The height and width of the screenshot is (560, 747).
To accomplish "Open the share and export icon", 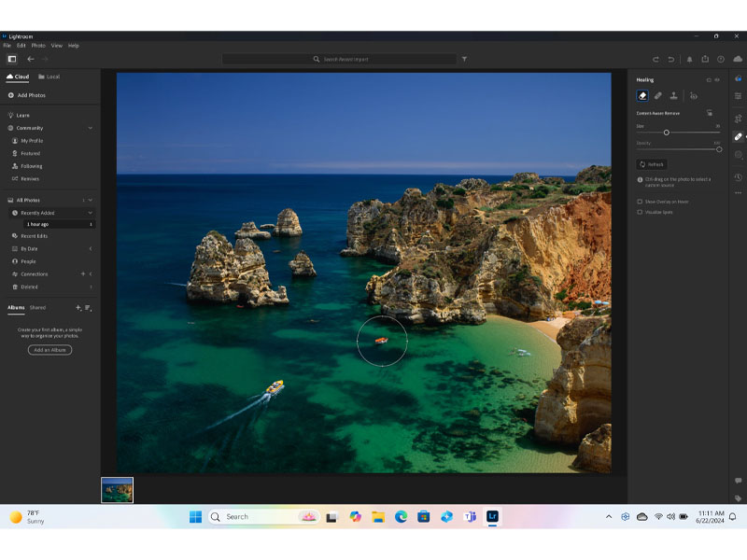I will click(705, 59).
